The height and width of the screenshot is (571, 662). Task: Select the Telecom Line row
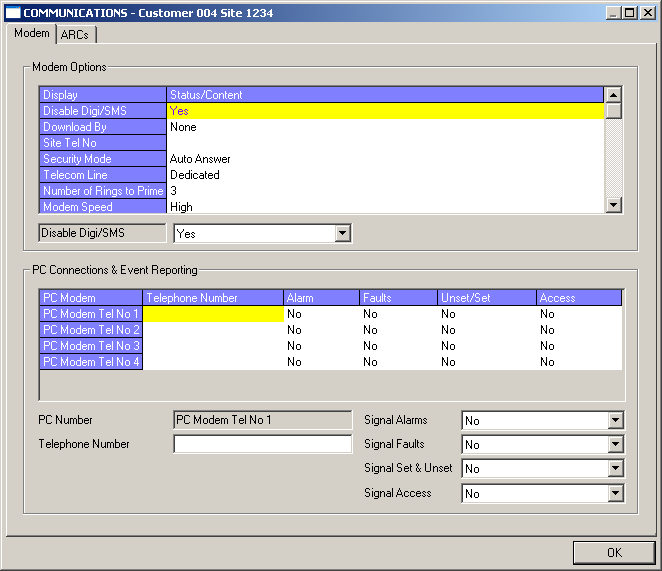pos(102,175)
